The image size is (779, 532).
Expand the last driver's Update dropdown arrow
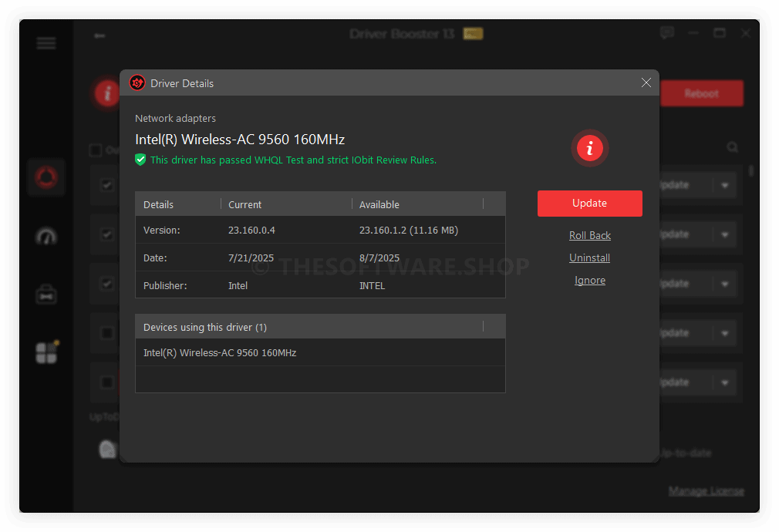(724, 383)
